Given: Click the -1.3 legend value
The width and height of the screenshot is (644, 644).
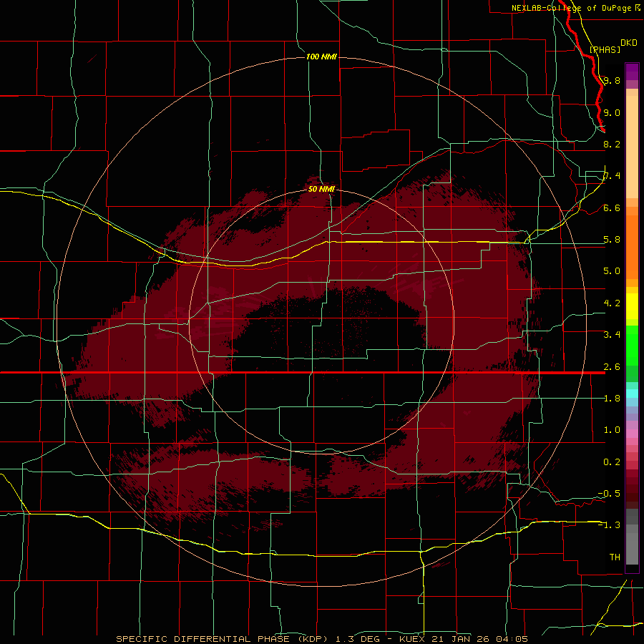Looking at the screenshot, I should click(x=609, y=525).
